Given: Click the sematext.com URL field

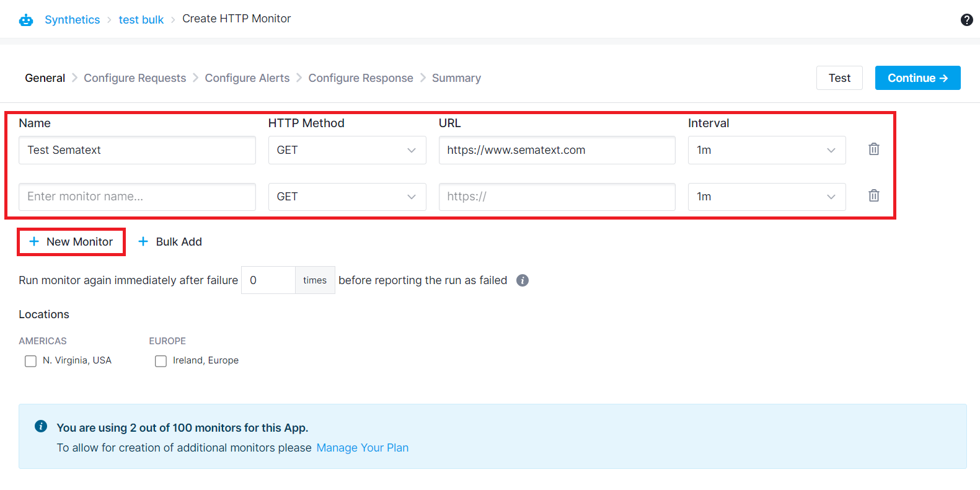Looking at the screenshot, I should (557, 150).
